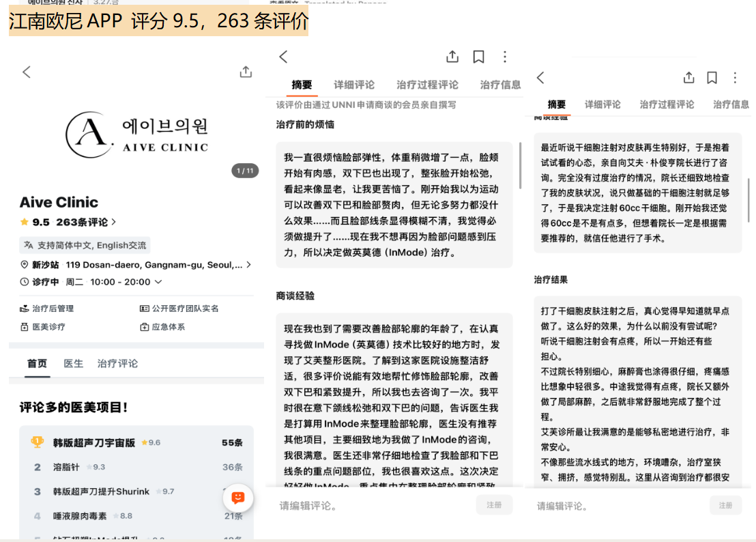This screenshot has height=542, width=756.
Task: Click the 新沙站 station label
Action: tap(45, 265)
